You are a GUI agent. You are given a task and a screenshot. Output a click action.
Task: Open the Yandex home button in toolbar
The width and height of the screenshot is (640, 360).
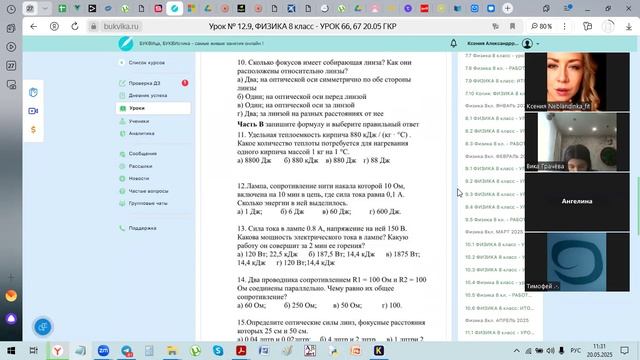coord(54,27)
